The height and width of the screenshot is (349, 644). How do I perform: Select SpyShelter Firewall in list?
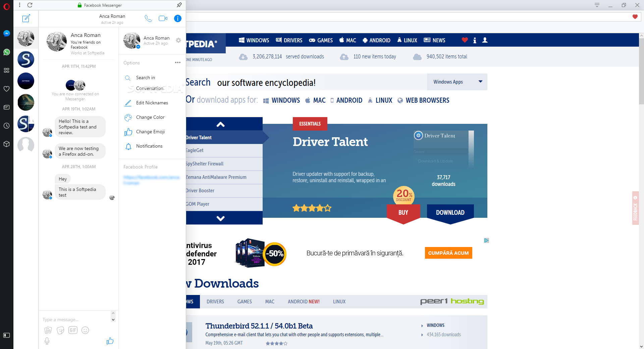tap(224, 164)
